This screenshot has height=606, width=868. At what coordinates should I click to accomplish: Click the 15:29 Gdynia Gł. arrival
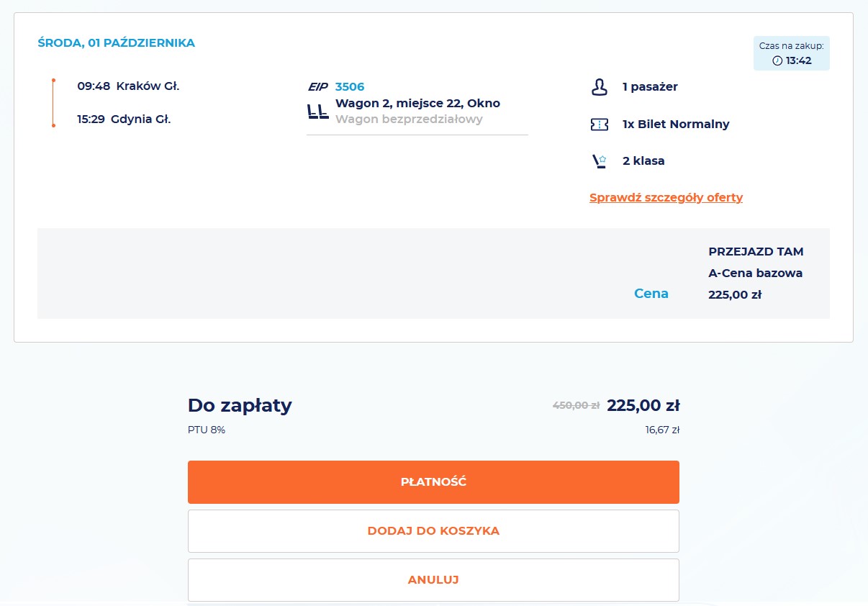(124, 119)
